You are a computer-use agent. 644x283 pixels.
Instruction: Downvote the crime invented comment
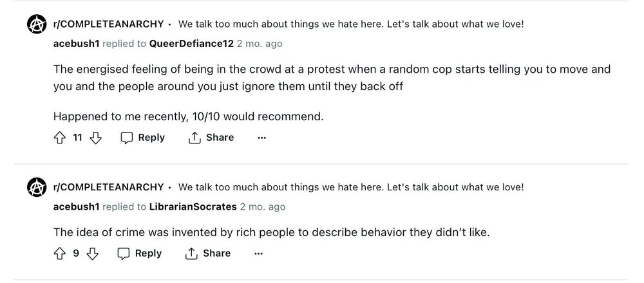click(93, 253)
